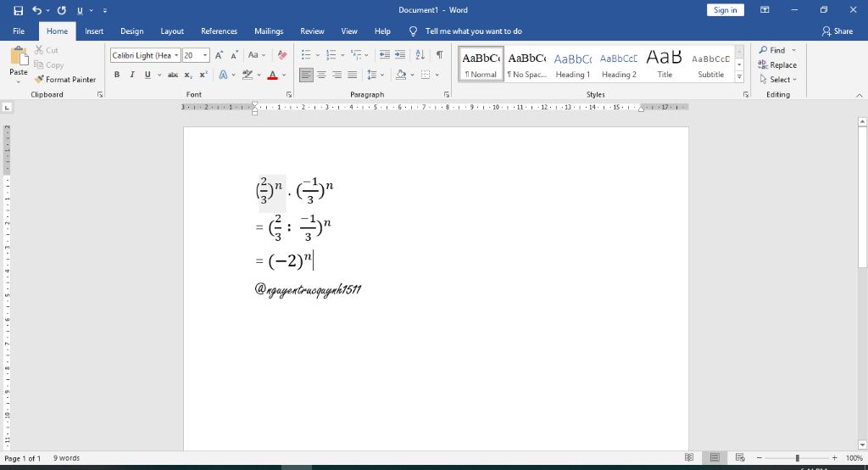Clear all formatting

click(282, 55)
